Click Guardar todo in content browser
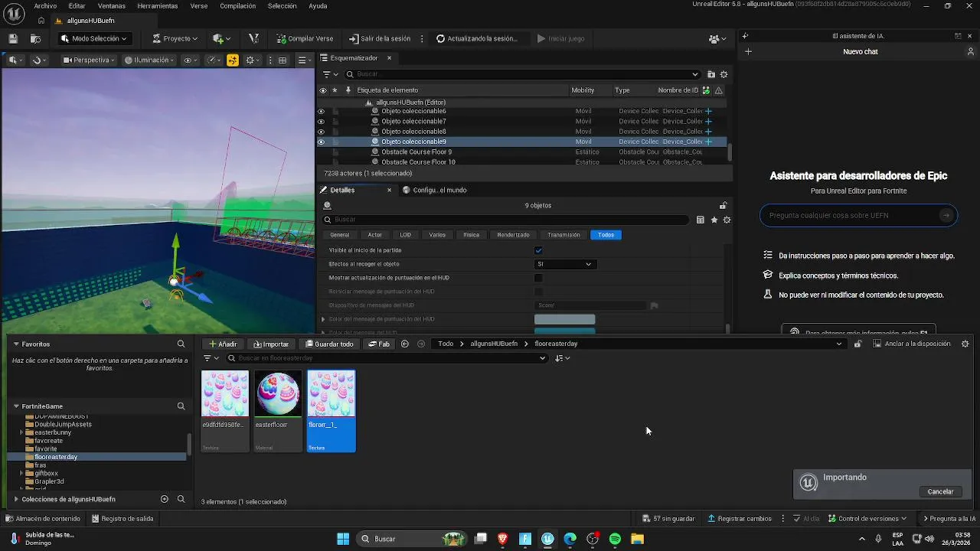The height and width of the screenshot is (551, 980). (x=328, y=344)
